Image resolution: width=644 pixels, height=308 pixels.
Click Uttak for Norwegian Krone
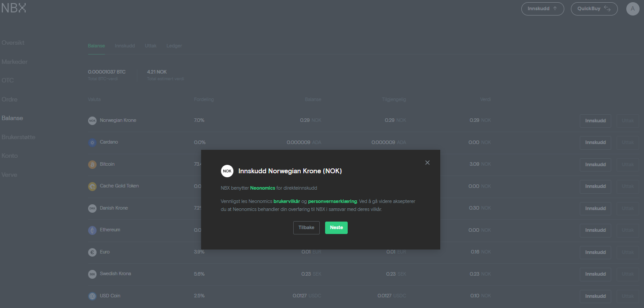628,121
